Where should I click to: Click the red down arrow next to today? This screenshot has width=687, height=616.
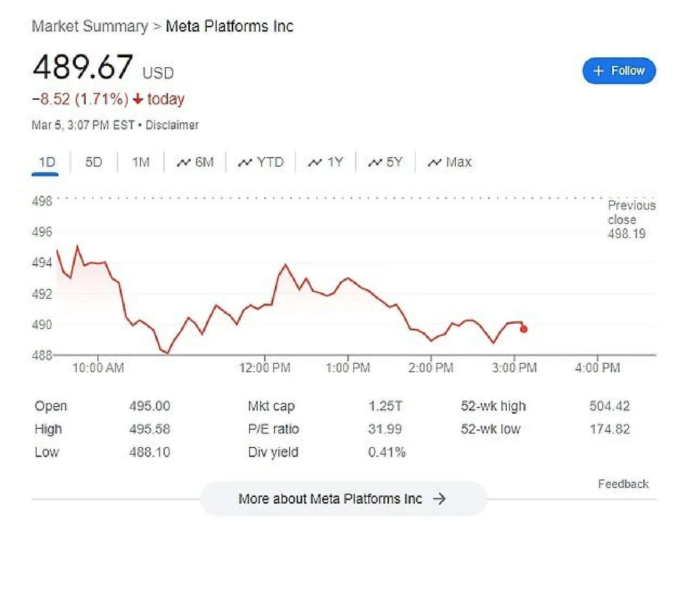(138, 99)
